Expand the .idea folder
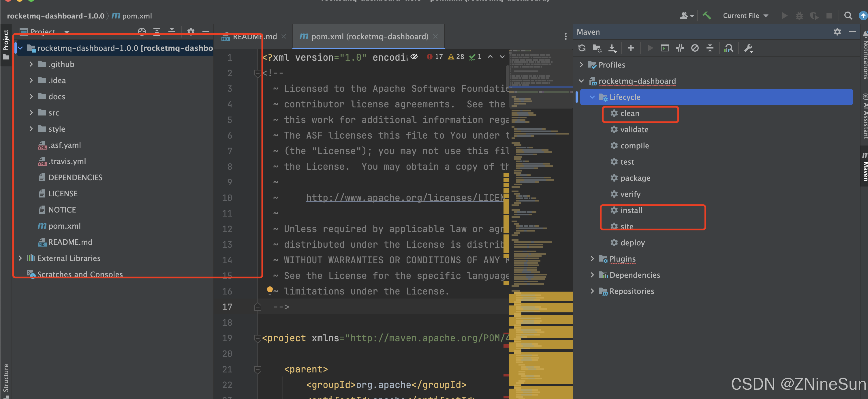 [x=31, y=80]
